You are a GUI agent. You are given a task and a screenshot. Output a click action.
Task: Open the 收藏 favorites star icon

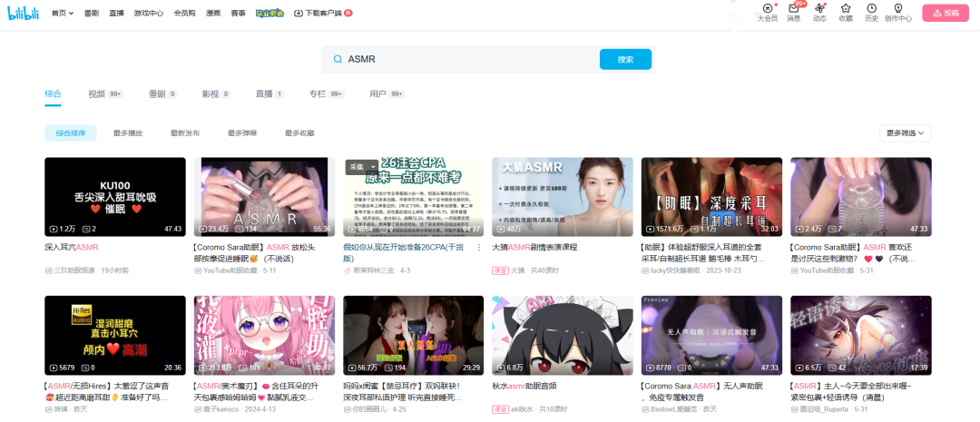click(846, 9)
